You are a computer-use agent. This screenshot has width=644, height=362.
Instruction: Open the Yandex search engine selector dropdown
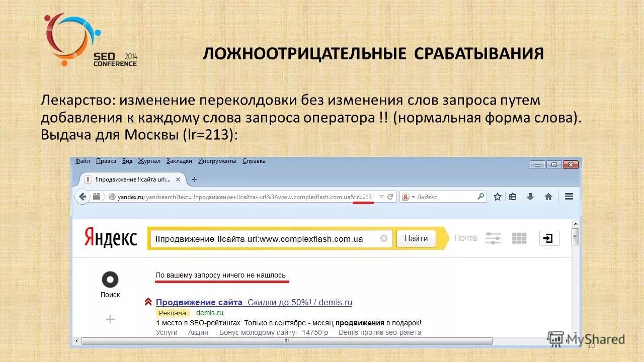tap(408, 197)
